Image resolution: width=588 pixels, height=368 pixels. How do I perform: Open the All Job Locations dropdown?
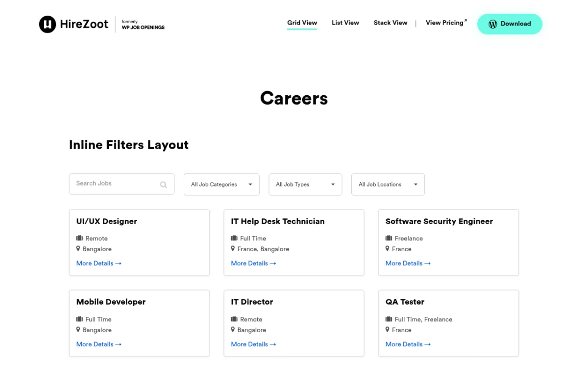[388, 184]
